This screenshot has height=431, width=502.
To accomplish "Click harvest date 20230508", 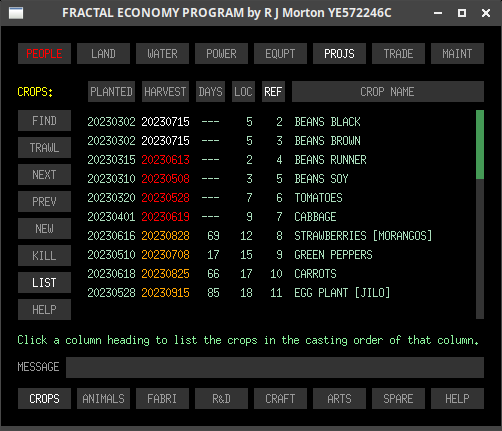I will [x=165, y=179].
